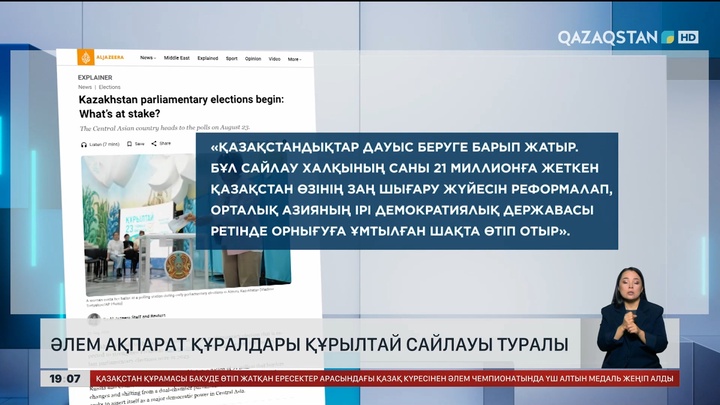
Task: Click the News breadcrumb link
Action: 85,87
